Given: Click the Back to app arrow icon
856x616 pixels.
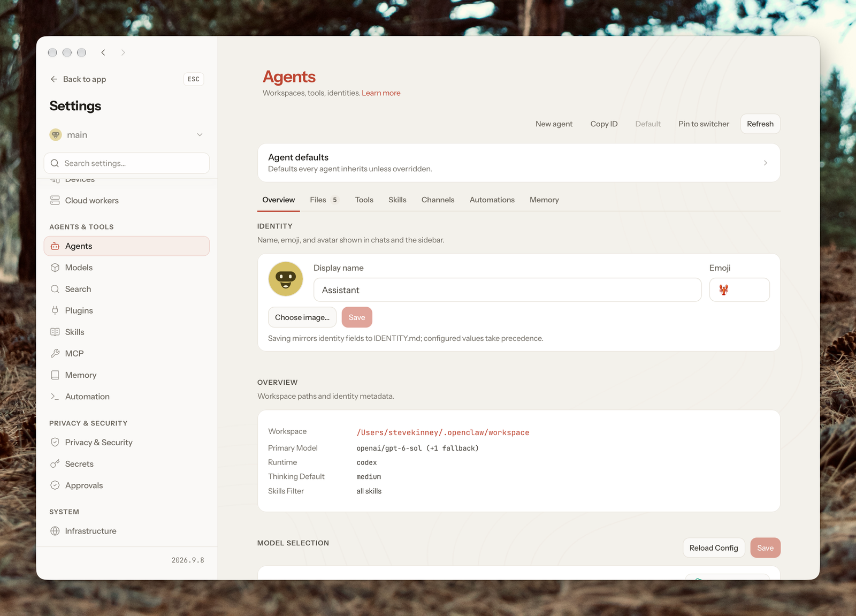Looking at the screenshot, I should pyautogui.click(x=54, y=79).
